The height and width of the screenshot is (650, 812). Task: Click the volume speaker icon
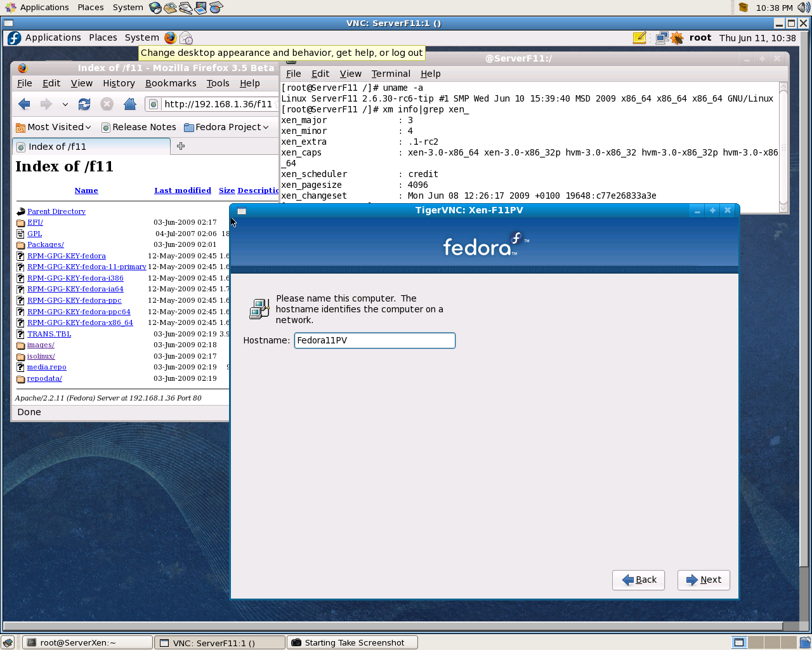[803, 8]
